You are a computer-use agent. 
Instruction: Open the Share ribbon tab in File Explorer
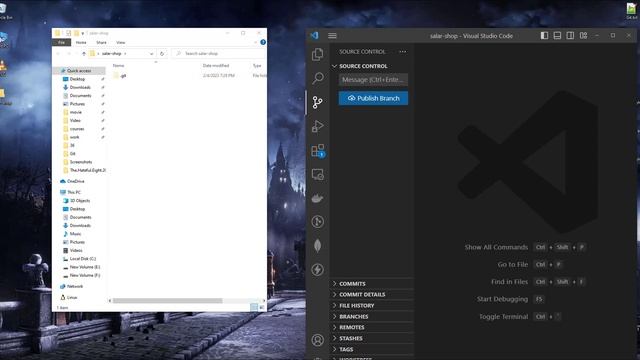click(x=101, y=42)
